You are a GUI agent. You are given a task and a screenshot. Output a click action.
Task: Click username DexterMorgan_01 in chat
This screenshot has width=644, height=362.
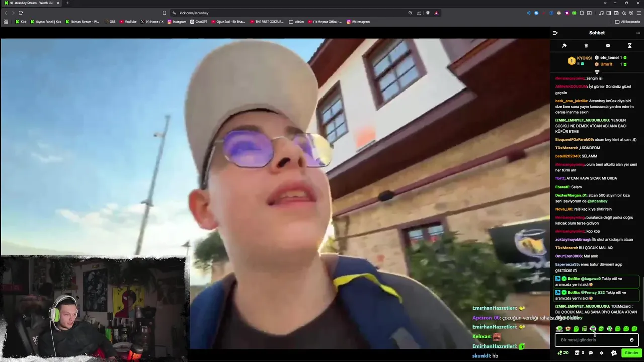(571, 195)
